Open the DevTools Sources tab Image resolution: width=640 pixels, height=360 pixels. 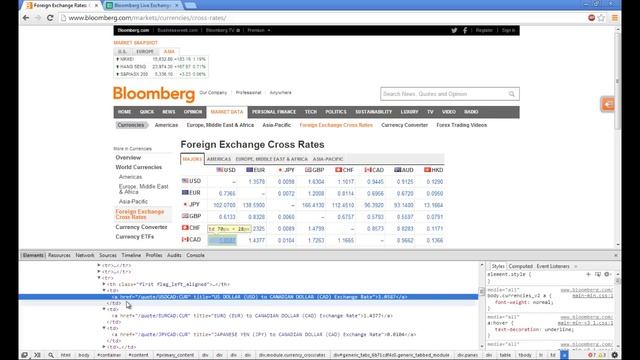click(108, 256)
